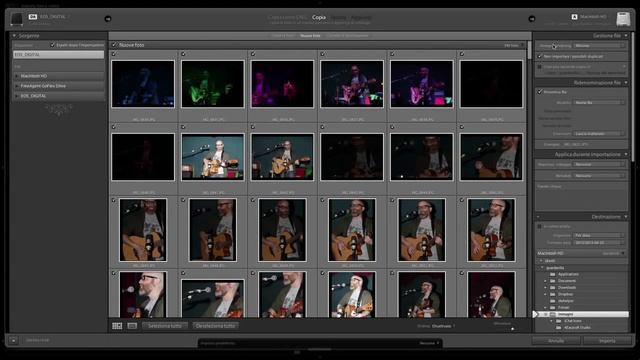The width and height of the screenshot is (640, 360).
Task: Select the highlighted EOS_DIGITAL device in source panel
Action: [58, 55]
